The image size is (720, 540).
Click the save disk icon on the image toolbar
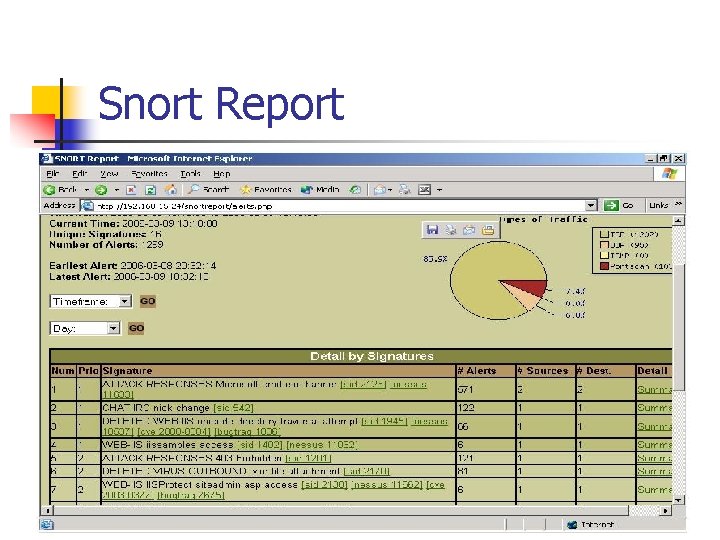coord(432,230)
